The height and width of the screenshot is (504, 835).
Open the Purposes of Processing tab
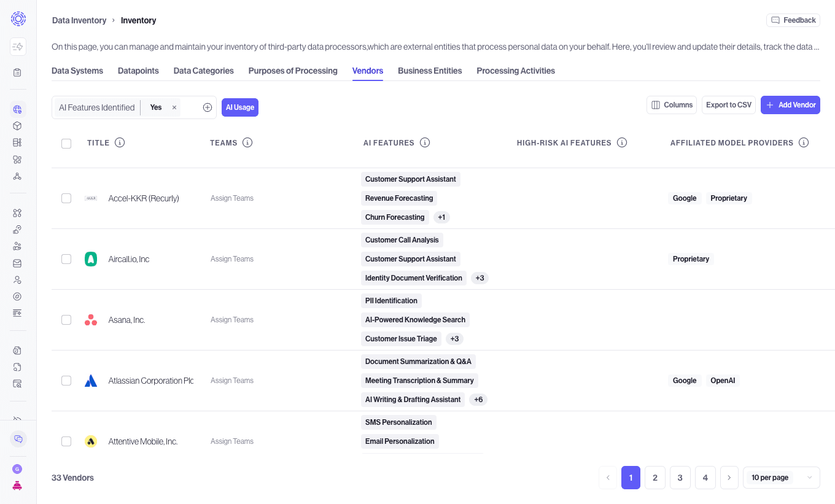(x=293, y=71)
